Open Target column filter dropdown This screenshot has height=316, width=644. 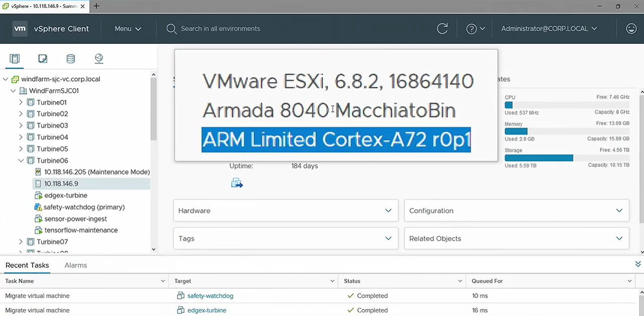click(x=333, y=281)
